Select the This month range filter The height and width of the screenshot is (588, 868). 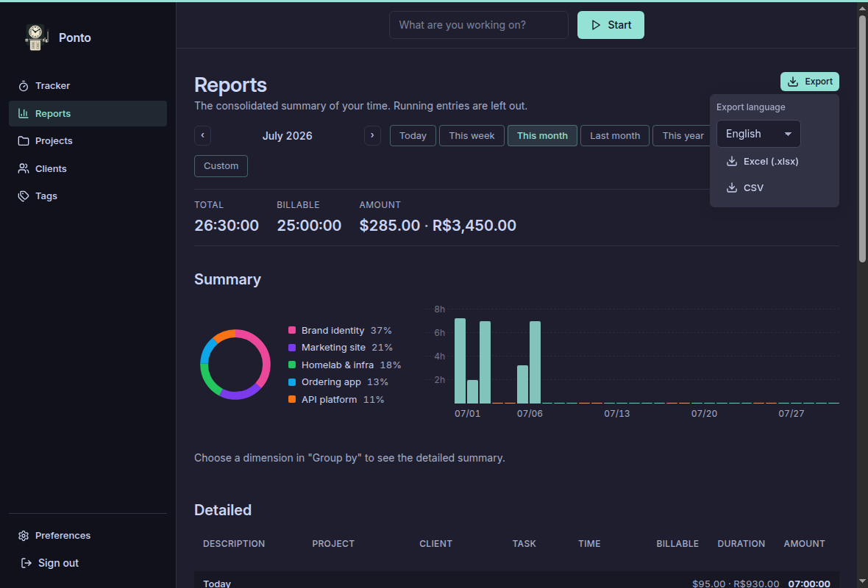(542, 135)
